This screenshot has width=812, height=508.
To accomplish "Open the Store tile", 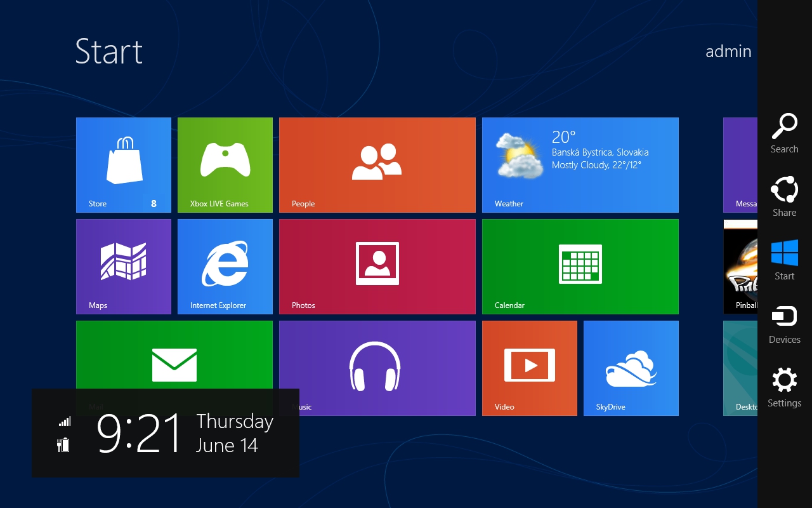I will point(124,165).
